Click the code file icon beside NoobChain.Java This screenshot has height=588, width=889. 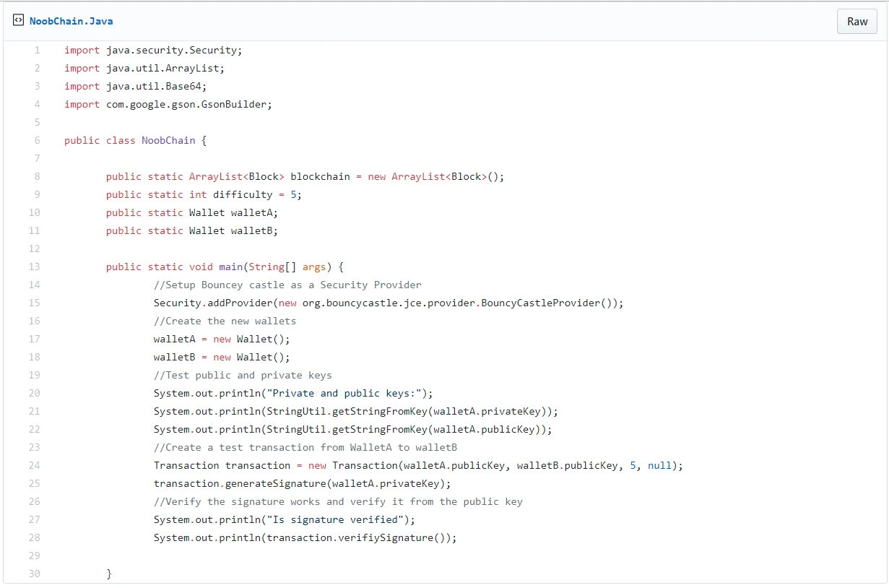click(18, 21)
